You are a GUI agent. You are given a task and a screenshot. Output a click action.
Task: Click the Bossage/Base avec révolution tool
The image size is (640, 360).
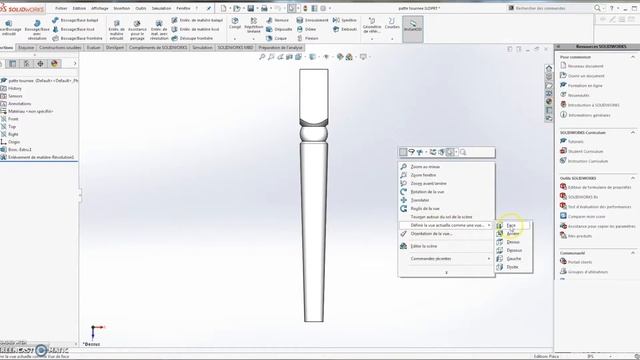37,29
